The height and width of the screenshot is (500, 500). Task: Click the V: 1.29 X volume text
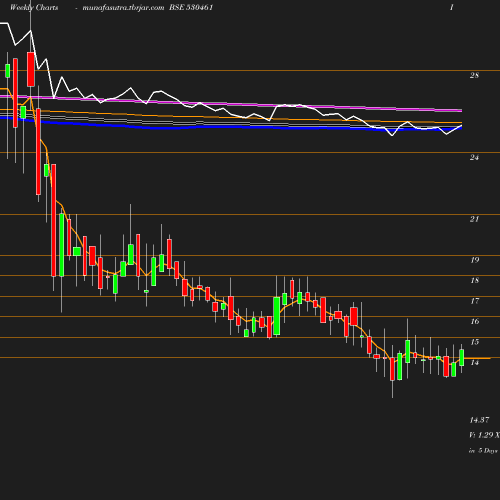click(484, 435)
